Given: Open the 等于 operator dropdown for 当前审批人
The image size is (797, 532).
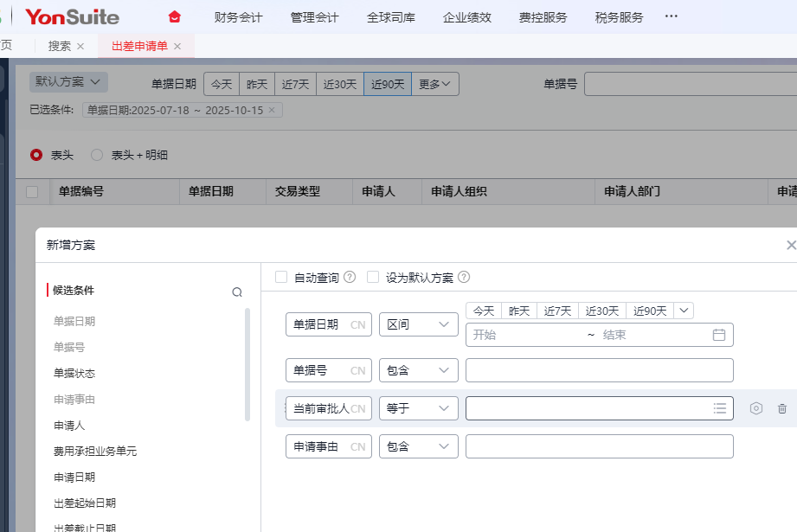Looking at the screenshot, I should (x=418, y=408).
